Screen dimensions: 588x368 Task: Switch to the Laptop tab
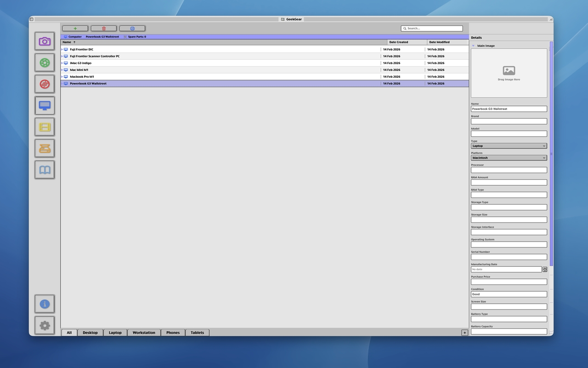(115, 333)
